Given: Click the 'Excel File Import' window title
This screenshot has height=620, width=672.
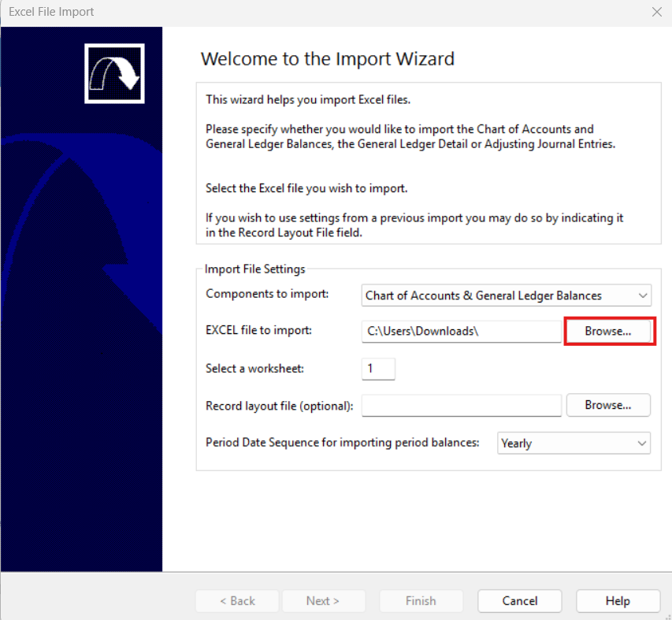Looking at the screenshot, I should point(51,12).
